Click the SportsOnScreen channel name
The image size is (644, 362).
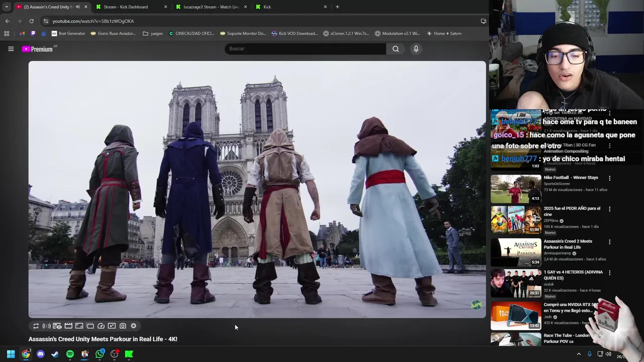(x=556, y=184)
